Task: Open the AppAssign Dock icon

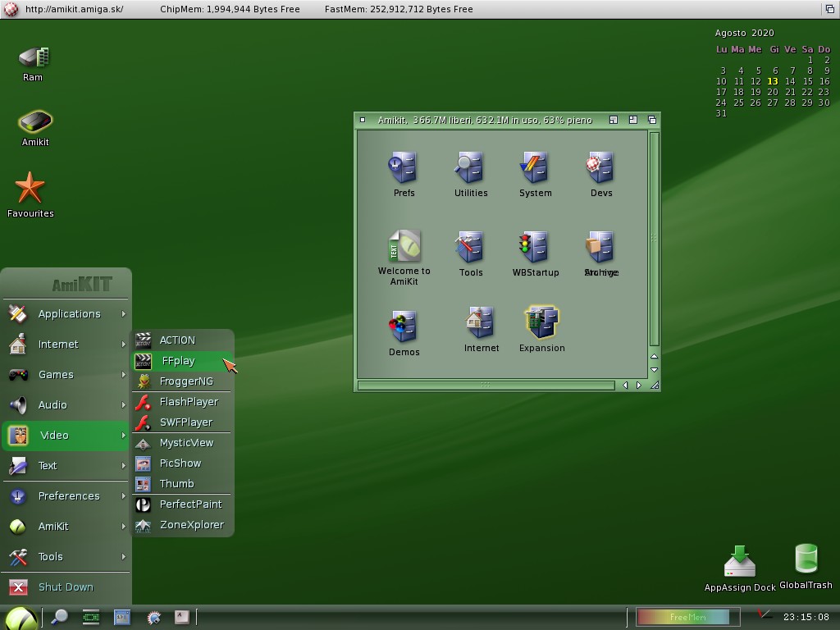Action: (x=740, y=562)
